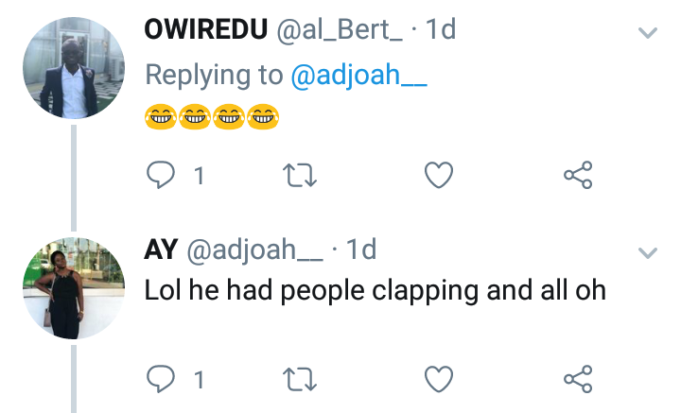View AY's profile picture

(75, 287)
